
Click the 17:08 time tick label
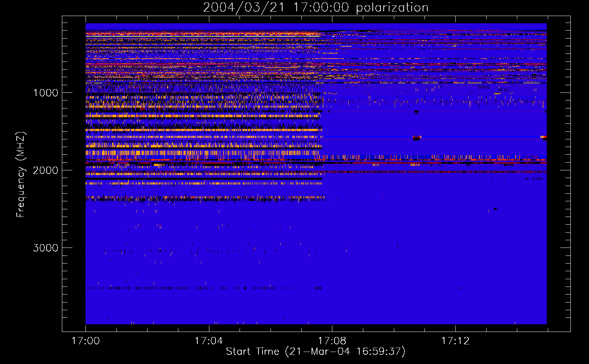(332, 341)
